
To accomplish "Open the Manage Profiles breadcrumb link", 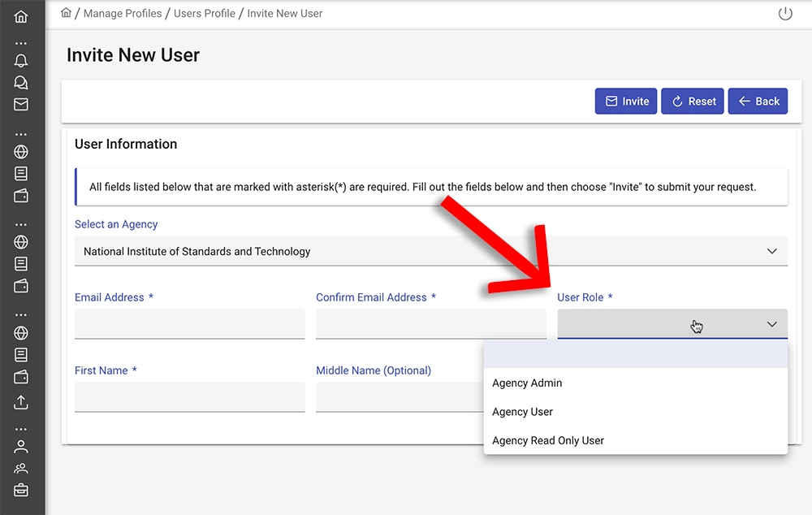I will (123, 14).
